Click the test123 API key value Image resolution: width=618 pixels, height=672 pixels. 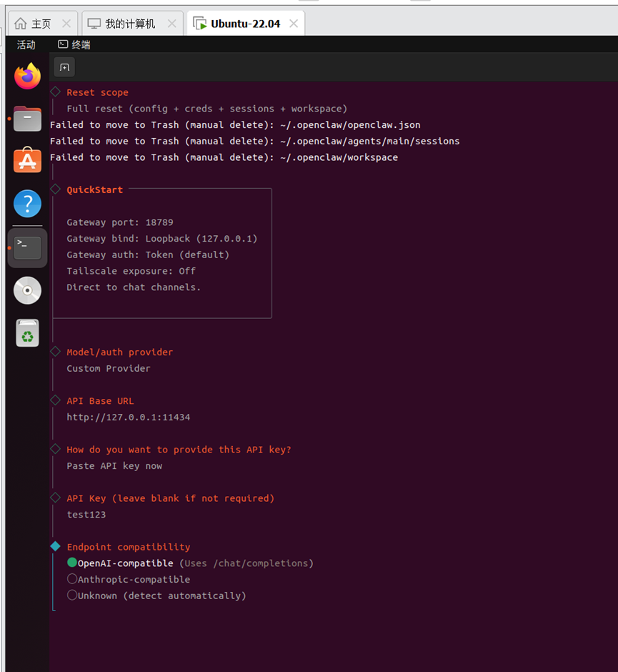click(86, 515)
